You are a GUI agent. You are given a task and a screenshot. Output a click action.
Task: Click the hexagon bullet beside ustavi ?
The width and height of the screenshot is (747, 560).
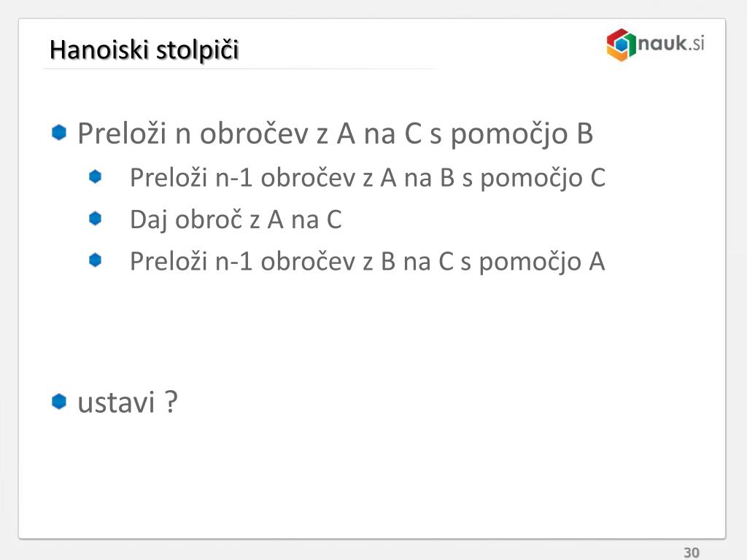[x=59, y=401]
